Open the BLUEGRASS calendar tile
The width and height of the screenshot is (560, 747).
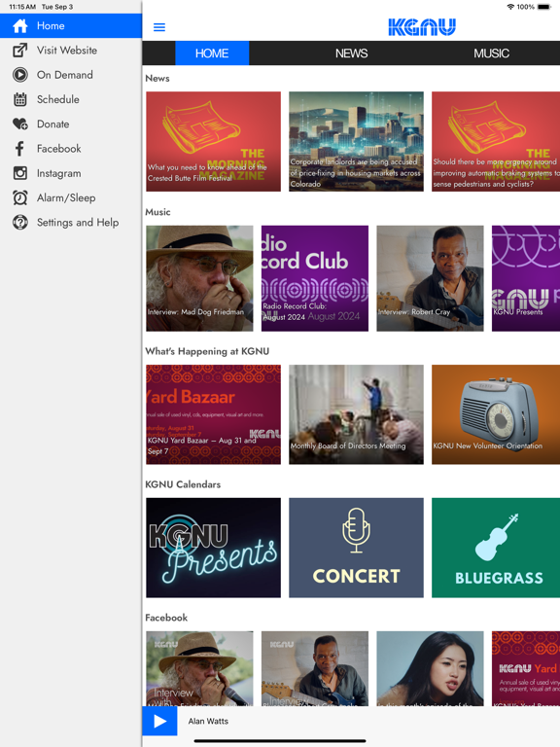click(x=496, y=548)
